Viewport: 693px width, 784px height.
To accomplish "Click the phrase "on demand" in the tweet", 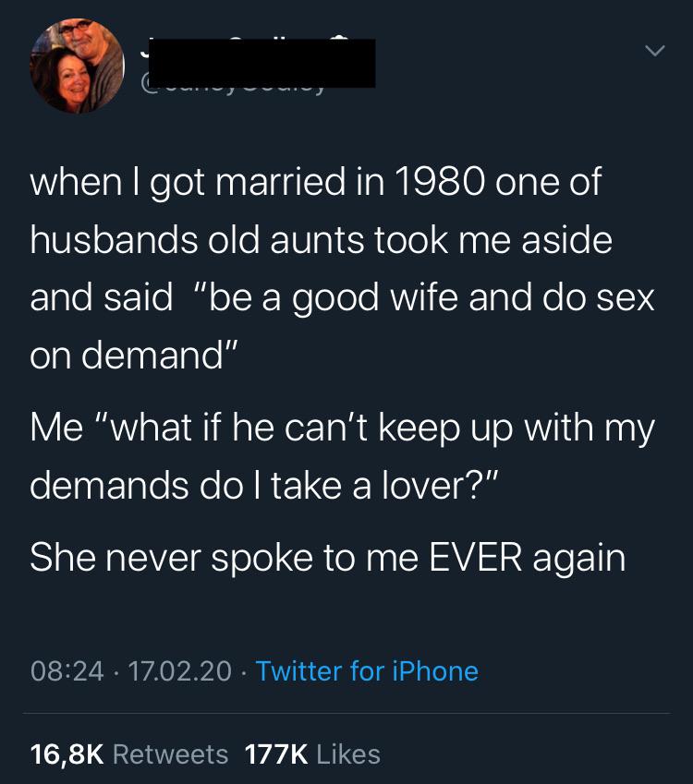I will point(133,355).
